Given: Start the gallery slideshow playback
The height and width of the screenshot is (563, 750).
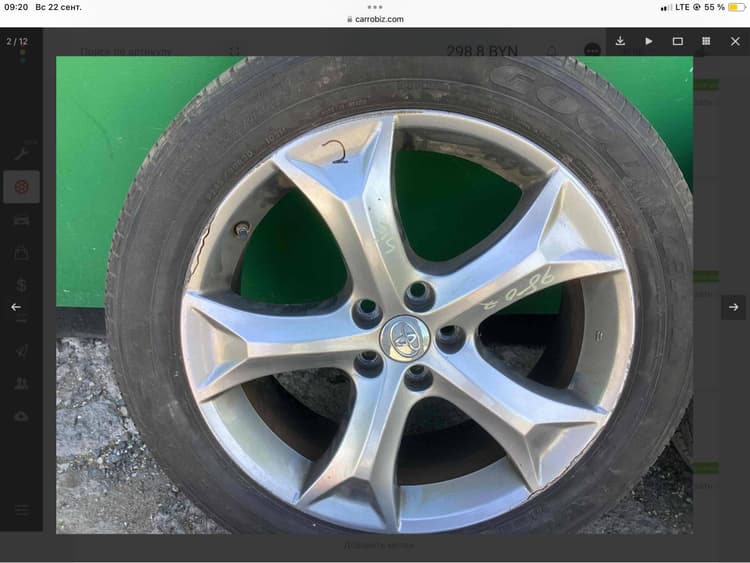Looking at the screenshot, I should [649, 41].
